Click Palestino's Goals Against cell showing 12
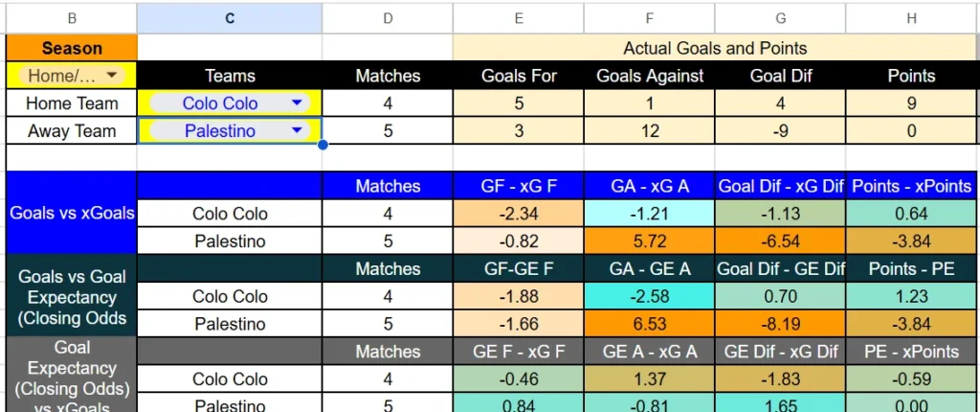The height and width of the screenshot is (412, 980). (x=650, y=131)
